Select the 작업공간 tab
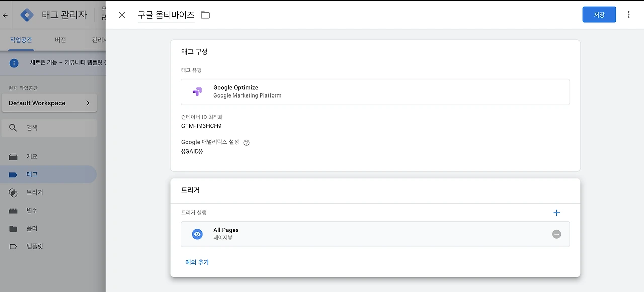The image size is (644, 292). coord(21,40)
